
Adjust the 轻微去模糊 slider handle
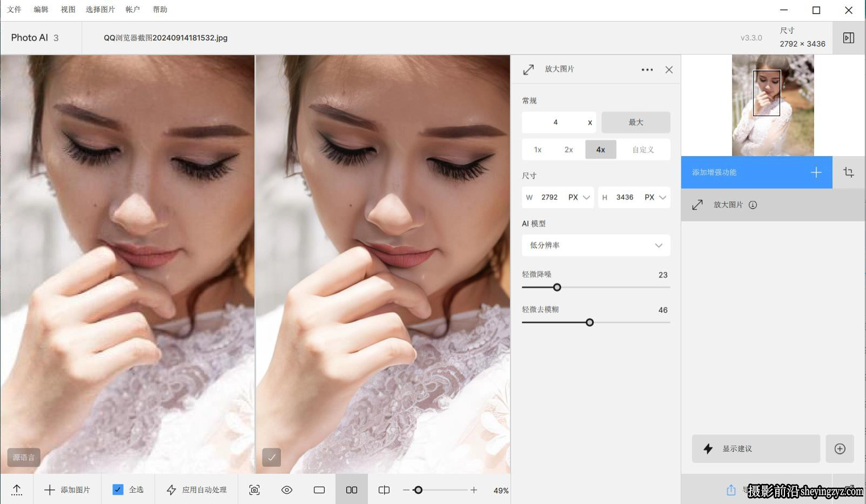590,322
